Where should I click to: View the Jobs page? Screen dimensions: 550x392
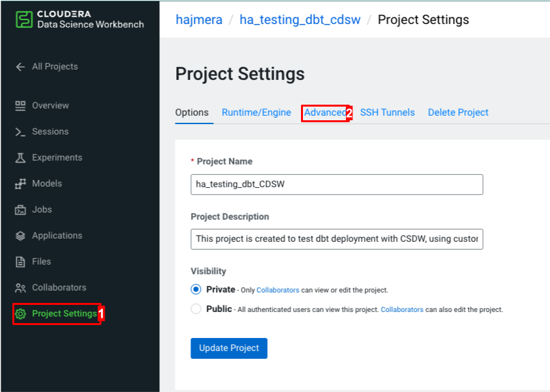point(41,209)
